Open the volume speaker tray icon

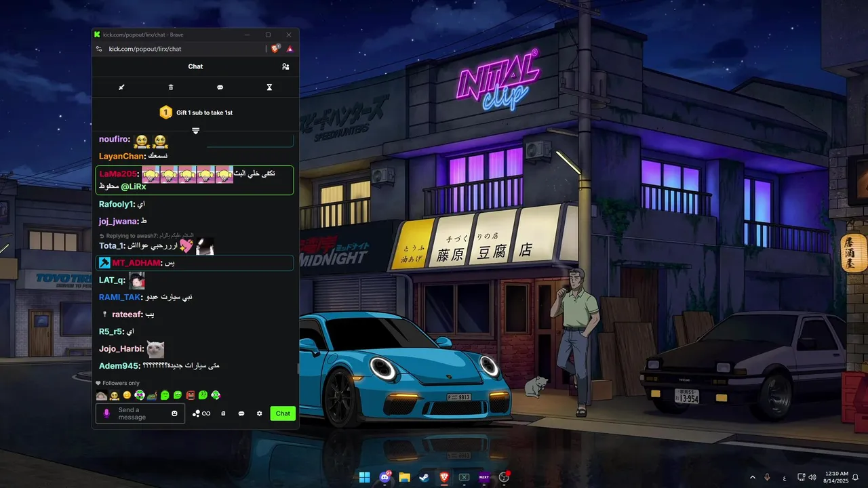(812, 477)
